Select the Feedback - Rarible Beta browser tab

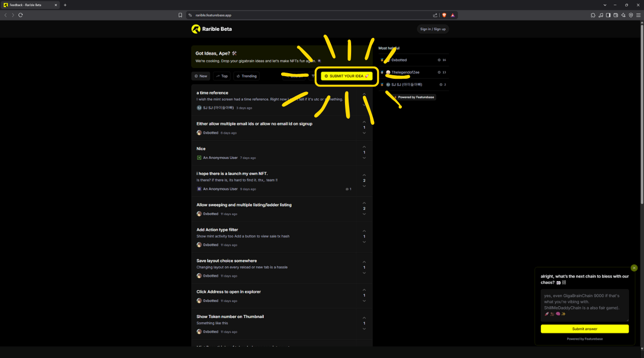[x=31, y=5]
